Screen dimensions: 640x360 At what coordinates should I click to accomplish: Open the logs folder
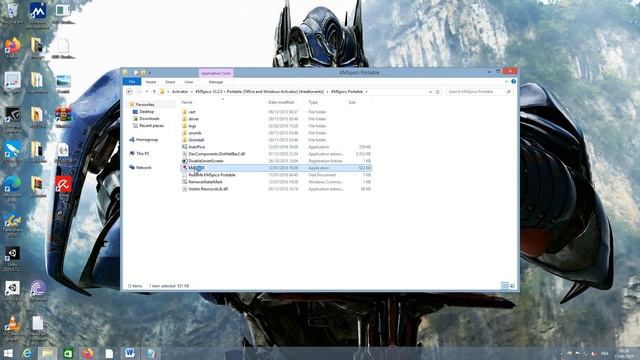coord(192,126)
